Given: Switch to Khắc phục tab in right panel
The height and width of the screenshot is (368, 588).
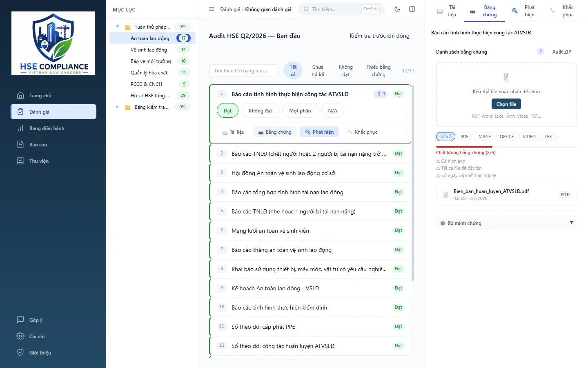Looking at the screenshot, I should (562, 11).
